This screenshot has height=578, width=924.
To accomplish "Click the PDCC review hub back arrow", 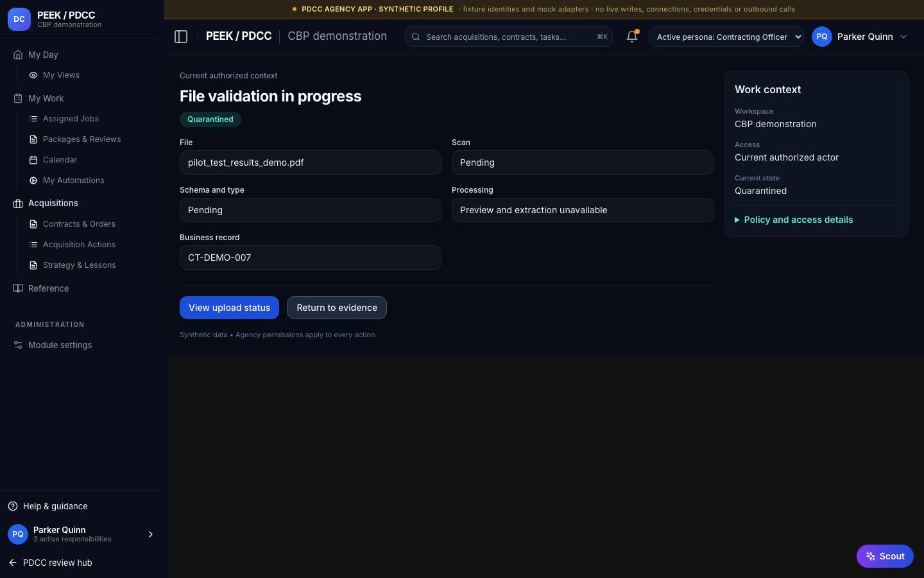I will click(13, 563).
